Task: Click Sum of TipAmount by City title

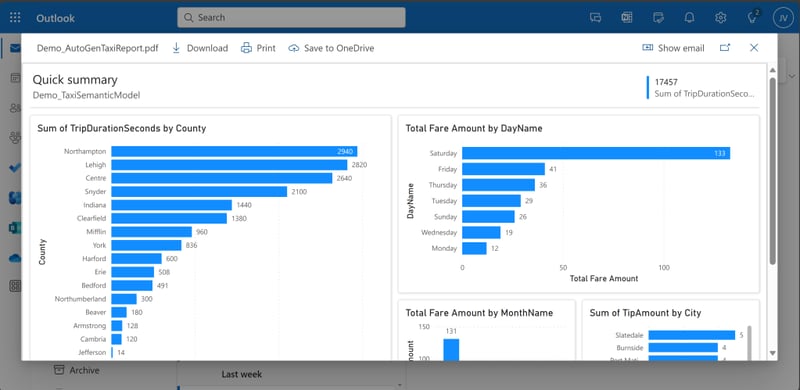Action: [645, 313]
